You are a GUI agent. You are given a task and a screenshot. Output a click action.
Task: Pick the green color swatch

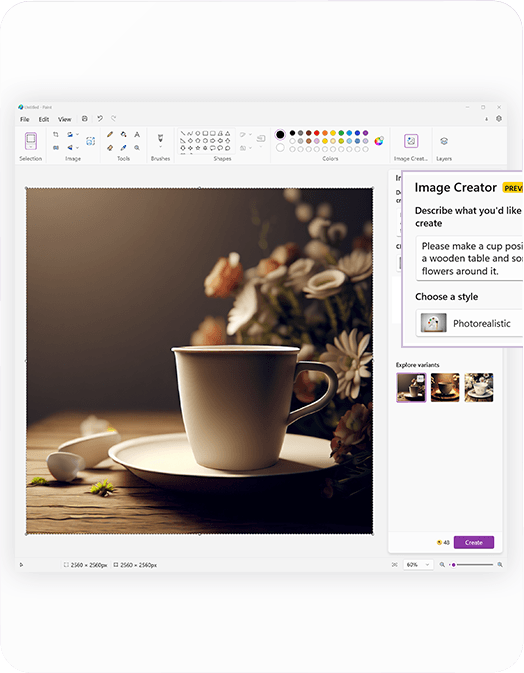[x=341, y=133]
